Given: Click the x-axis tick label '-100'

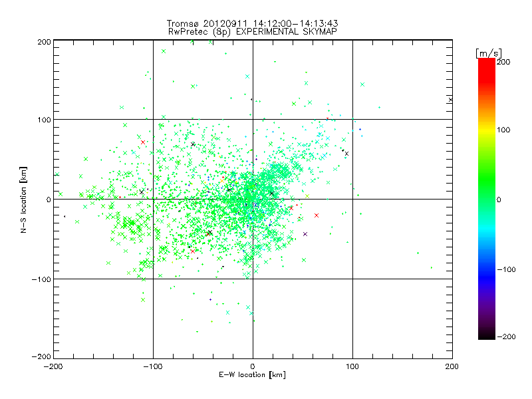Looking at the screenshot, I should coord(153,366).
